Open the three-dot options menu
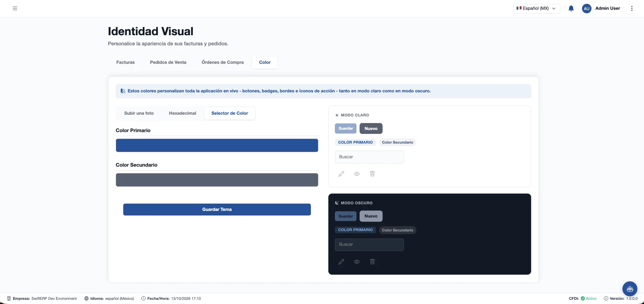 coord(632,8)
